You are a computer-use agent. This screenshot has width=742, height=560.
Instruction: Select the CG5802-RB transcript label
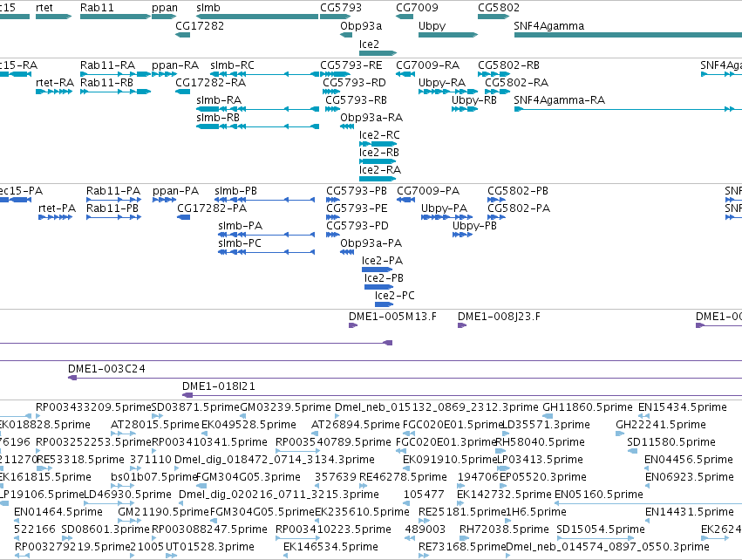click(508, 65)
